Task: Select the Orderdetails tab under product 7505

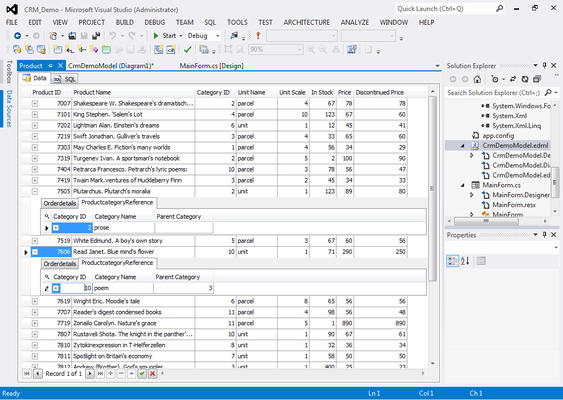Action: coord(60,203)
